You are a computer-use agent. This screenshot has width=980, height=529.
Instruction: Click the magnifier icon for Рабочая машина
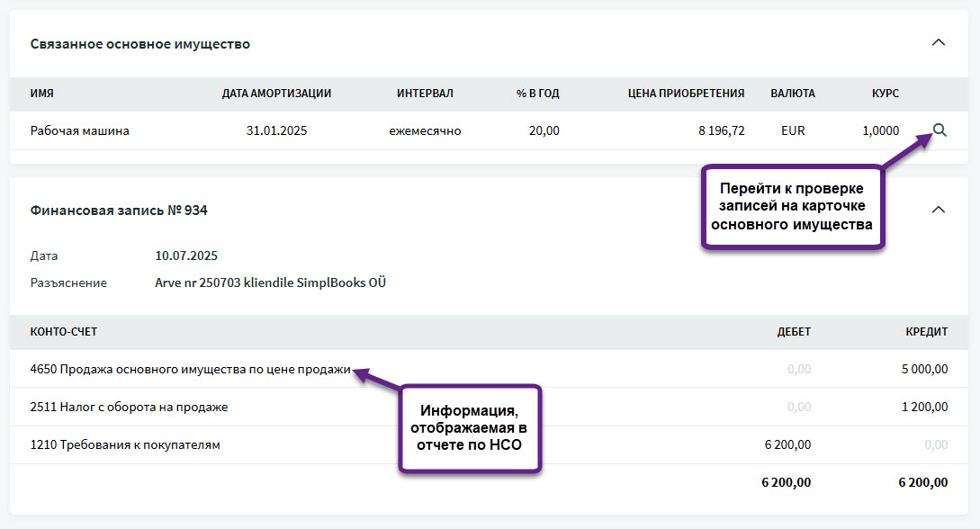(x=940, y=130)
